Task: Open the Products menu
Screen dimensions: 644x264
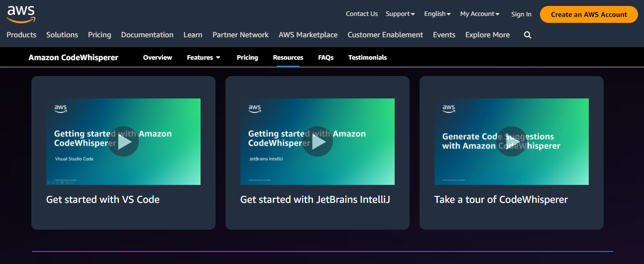Action: tap(21, 35)
